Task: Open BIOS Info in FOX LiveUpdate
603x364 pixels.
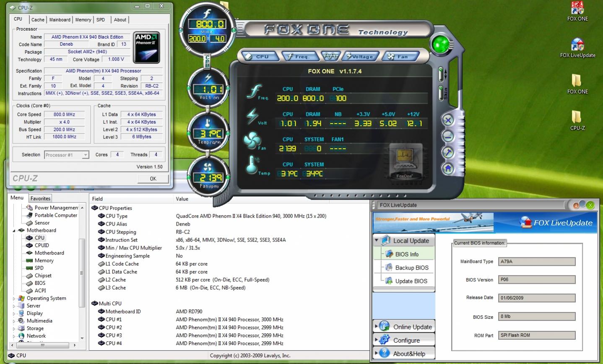Action: pyautogui.click(x=406, y=254)
